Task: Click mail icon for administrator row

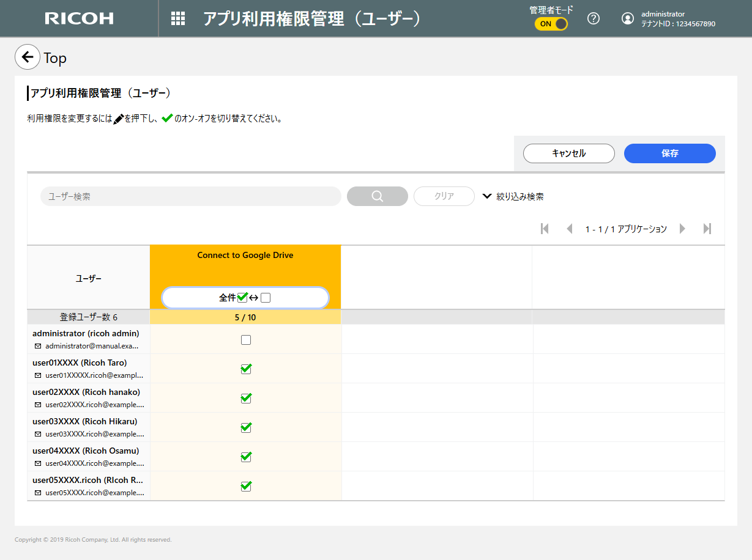Action: pos(38,346)
